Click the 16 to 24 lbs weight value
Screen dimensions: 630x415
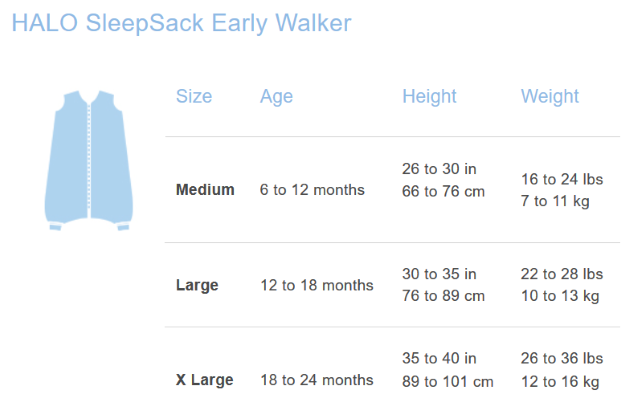coord(562,179)
